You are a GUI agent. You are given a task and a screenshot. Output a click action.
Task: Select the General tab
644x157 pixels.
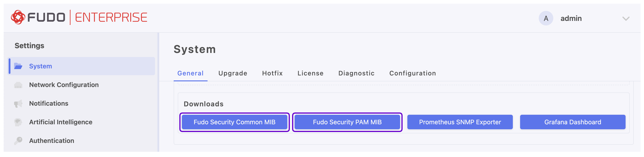(x=190, y=73)
